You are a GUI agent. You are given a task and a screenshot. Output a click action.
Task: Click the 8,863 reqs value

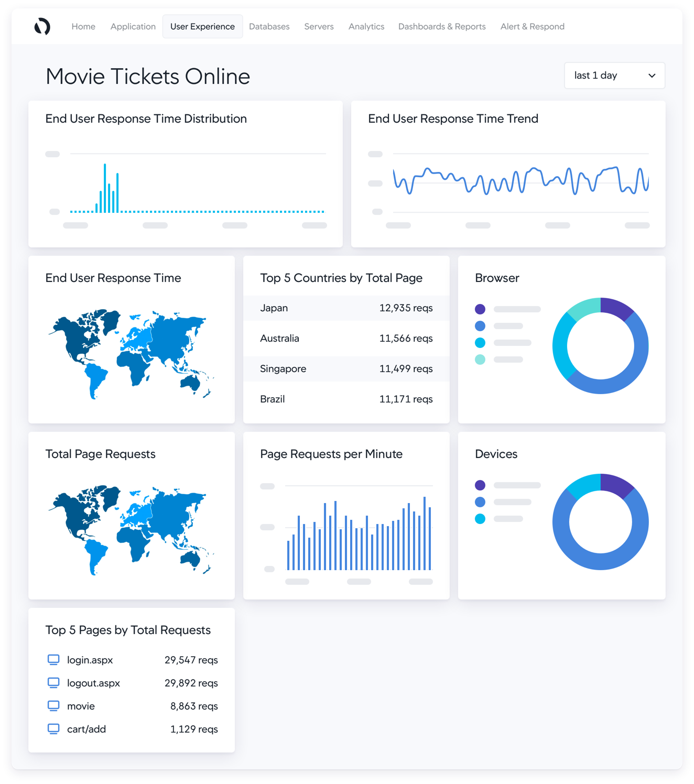194,706
